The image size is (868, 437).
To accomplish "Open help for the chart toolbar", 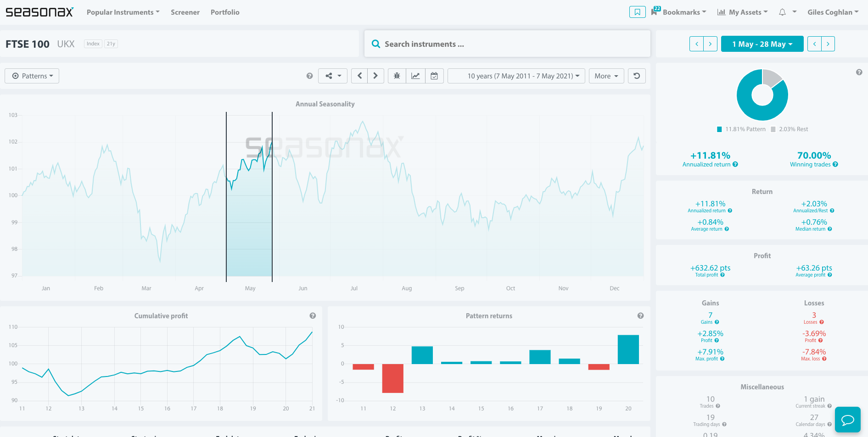I will click(309, 76).
